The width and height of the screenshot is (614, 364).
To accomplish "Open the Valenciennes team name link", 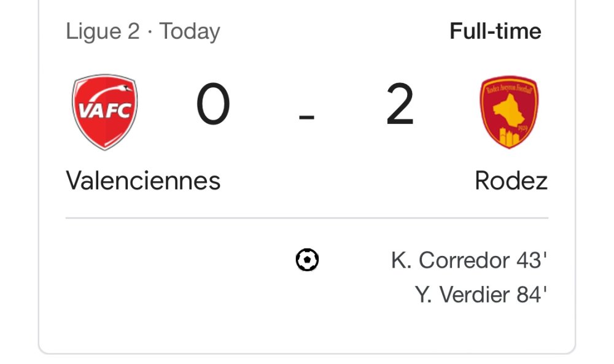I will [x=143, y=180].
